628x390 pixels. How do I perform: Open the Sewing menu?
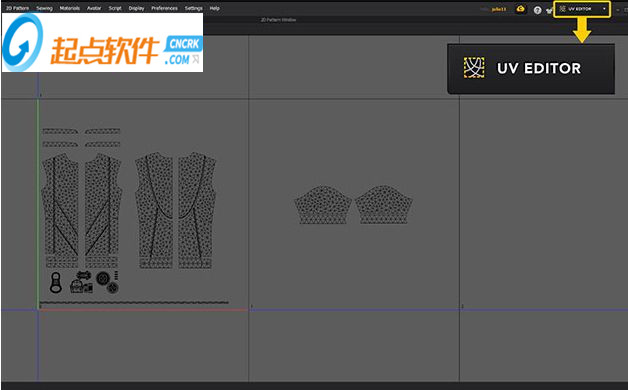(44, 8)
